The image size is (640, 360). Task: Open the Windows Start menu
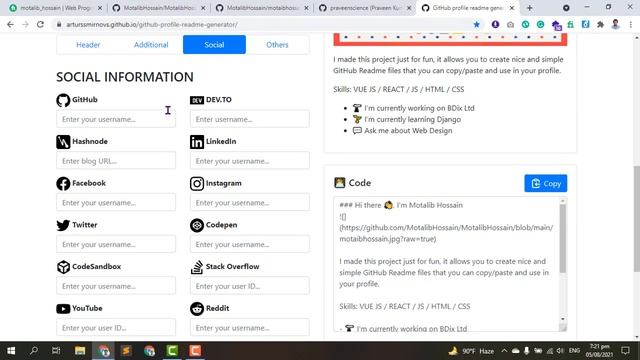pyautogui.click(x=11, y=351)
